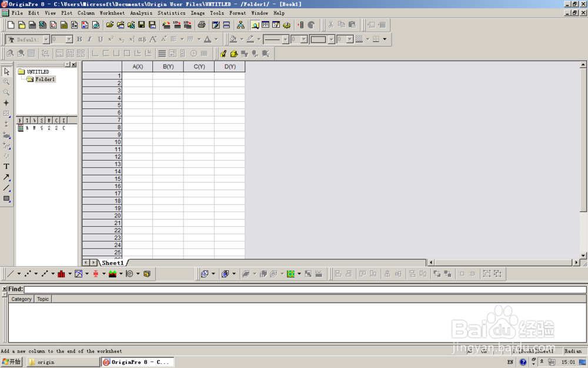
Task: Toggle Bold text formatting
Action: (x=79, y=39)
